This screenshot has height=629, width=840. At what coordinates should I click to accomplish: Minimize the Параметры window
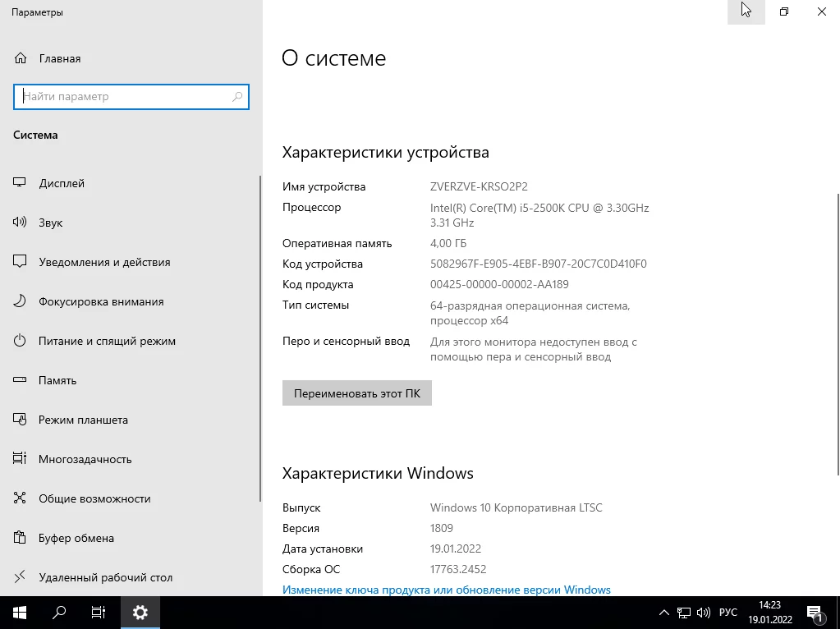pos(746,11)
